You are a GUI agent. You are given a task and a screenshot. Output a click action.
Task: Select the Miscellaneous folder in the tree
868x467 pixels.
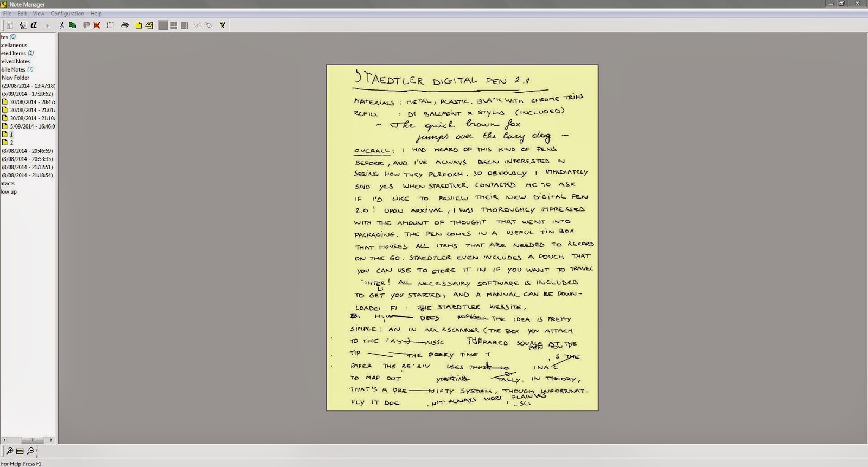pyautogui.click(x=14, y=45)
